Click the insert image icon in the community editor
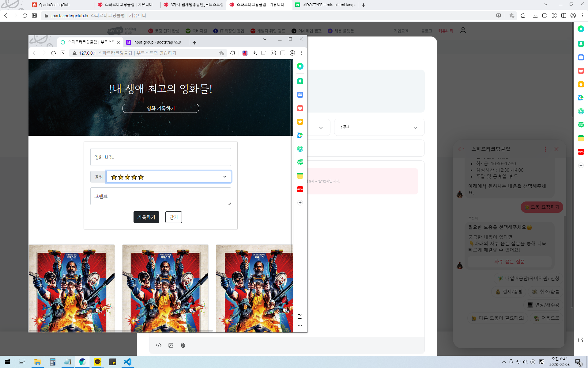The height and width of the screenshot is (368, 588). [x=171, y=345]
